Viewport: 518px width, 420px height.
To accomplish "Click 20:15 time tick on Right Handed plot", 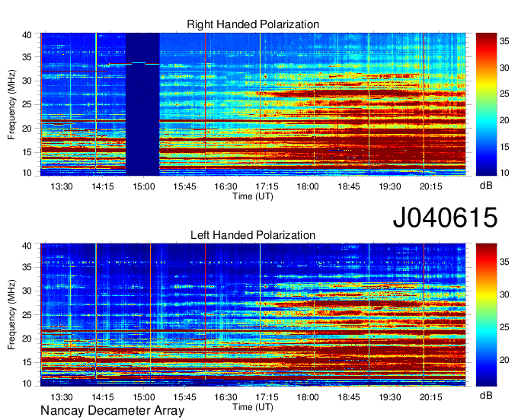I will point(431,186).
